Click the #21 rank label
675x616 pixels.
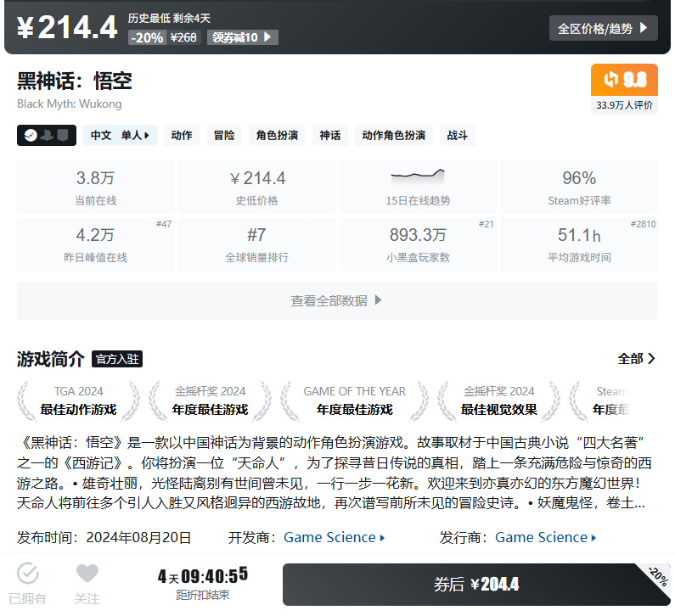[486, 224]
